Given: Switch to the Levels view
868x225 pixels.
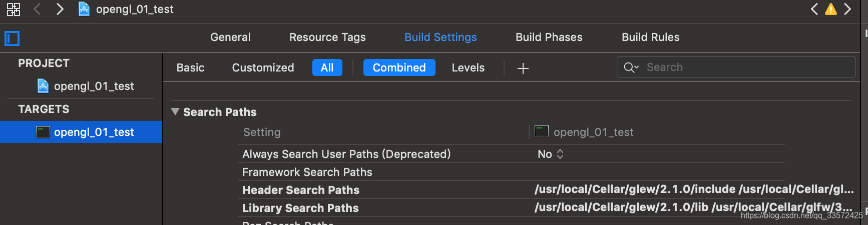Looking at the screenshot, I should [468, 67].
